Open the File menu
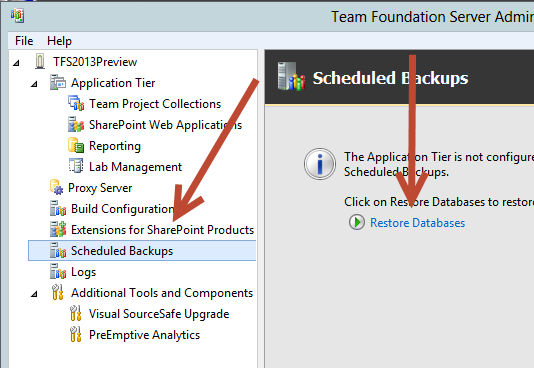This screenshot has width=534, height=368. click(x=24, y=41)
